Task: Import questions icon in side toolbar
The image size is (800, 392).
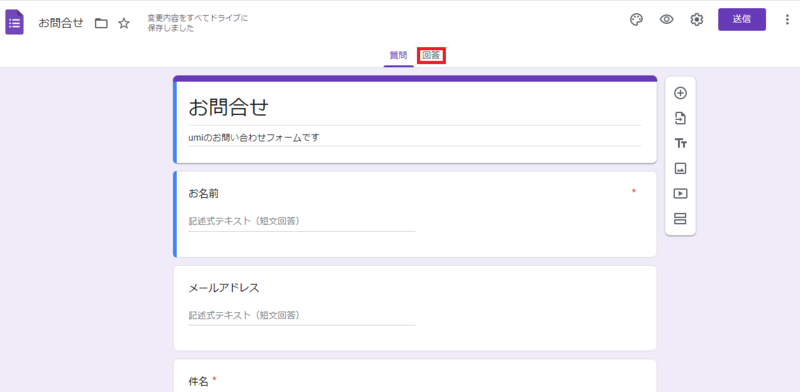Action: [x=681, y=118]
